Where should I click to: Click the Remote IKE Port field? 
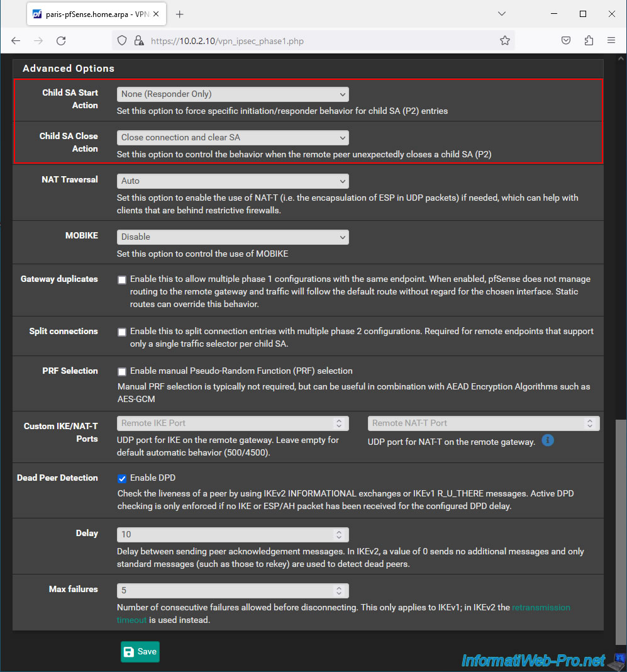233,423
